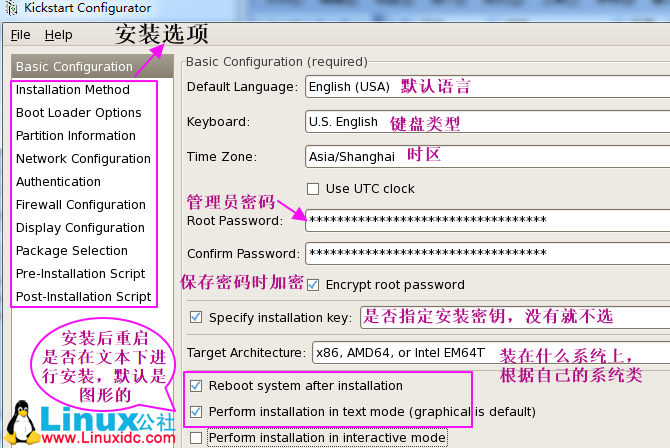Open the Target Architecture dropdown
670x448 pixels.
[x=491, y=353]
